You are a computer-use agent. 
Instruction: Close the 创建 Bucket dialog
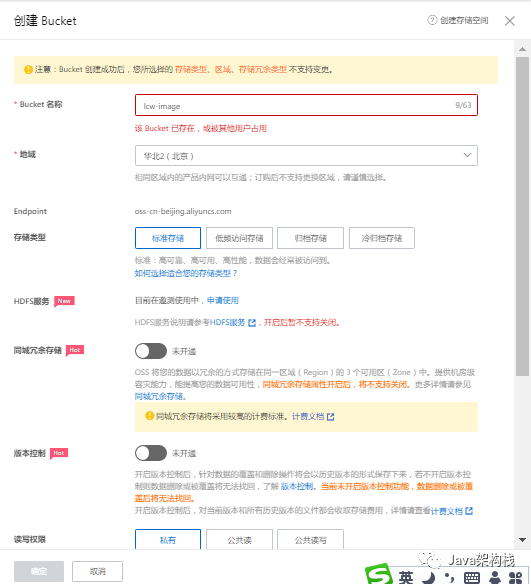tap(510, 21)
